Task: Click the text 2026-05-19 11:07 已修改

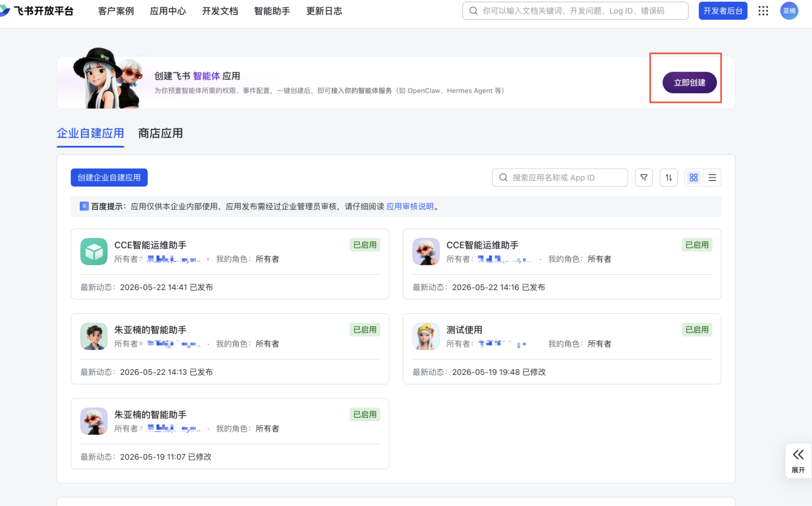Action: (x=166, y=457)
